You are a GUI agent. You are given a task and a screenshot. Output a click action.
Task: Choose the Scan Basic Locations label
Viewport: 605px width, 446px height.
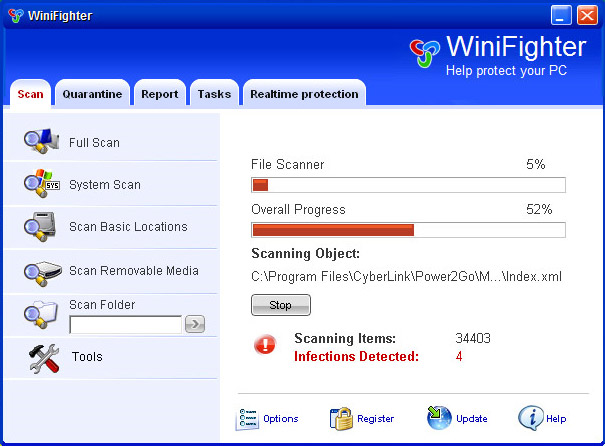pos(128,227)
